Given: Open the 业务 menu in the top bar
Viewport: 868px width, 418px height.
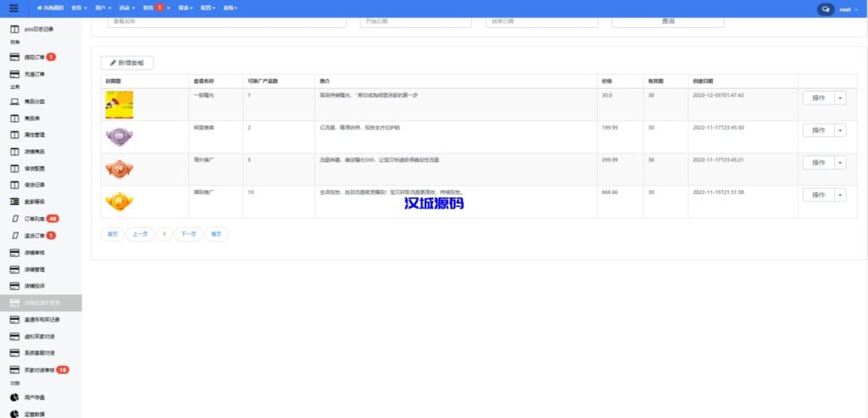Looking at the screenshot, I should 78,8.
